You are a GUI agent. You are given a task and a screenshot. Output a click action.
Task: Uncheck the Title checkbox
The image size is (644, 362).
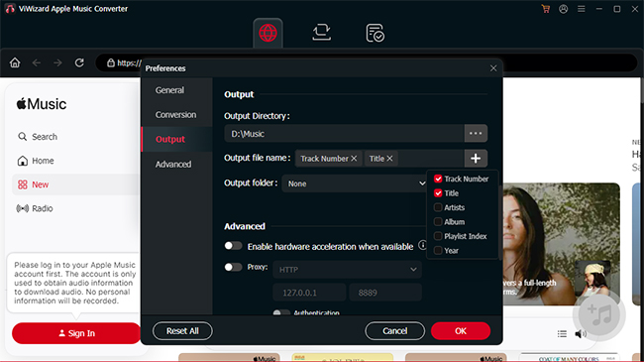(x=438, y=193)
